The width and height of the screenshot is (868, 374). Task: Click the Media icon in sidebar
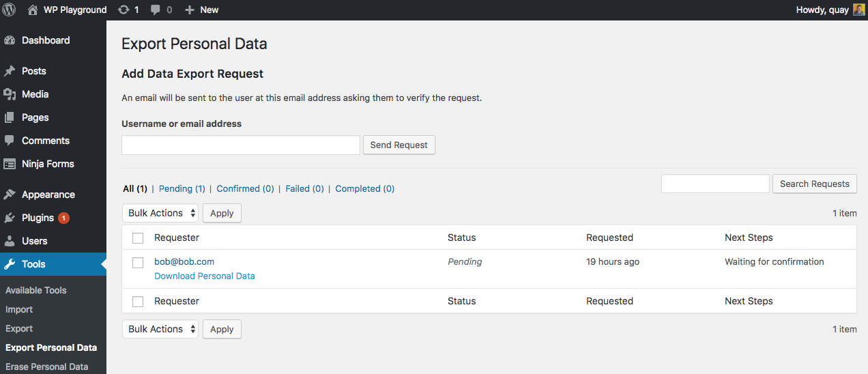pyautogui.click(x=10, y=94)
